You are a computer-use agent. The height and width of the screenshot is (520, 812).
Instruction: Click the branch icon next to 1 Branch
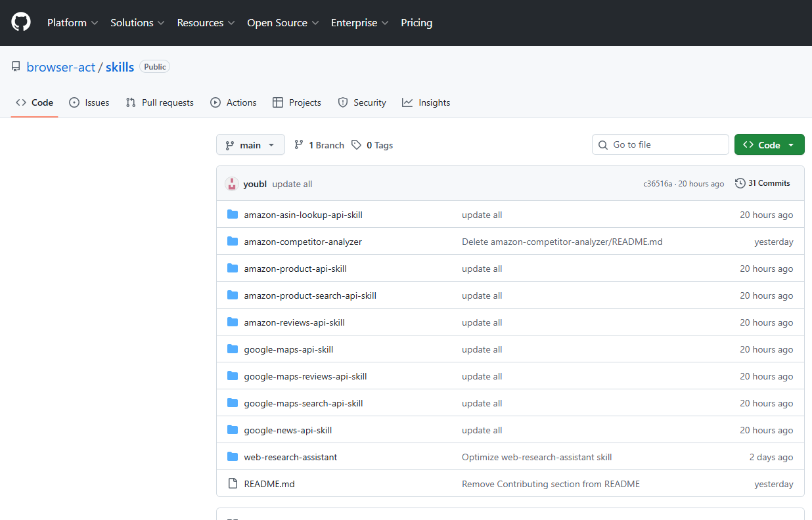point(299,144)
